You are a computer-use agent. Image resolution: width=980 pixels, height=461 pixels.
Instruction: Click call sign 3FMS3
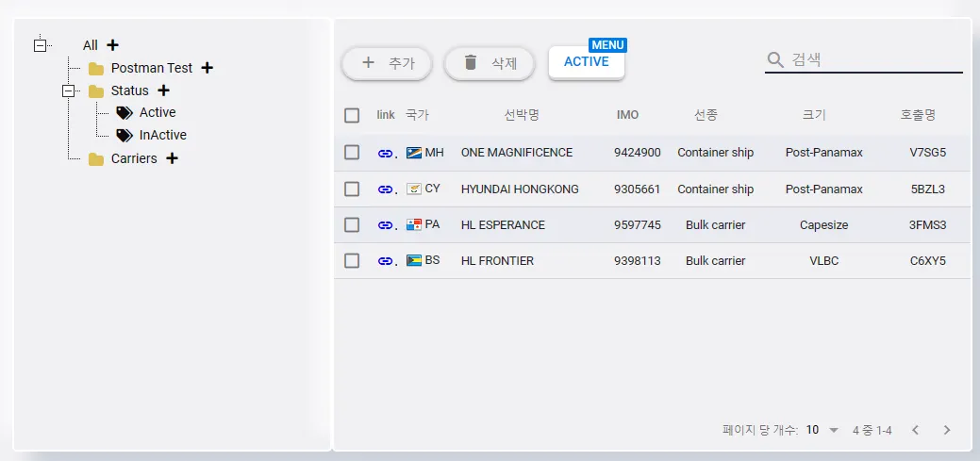click(x=927, y=225)
